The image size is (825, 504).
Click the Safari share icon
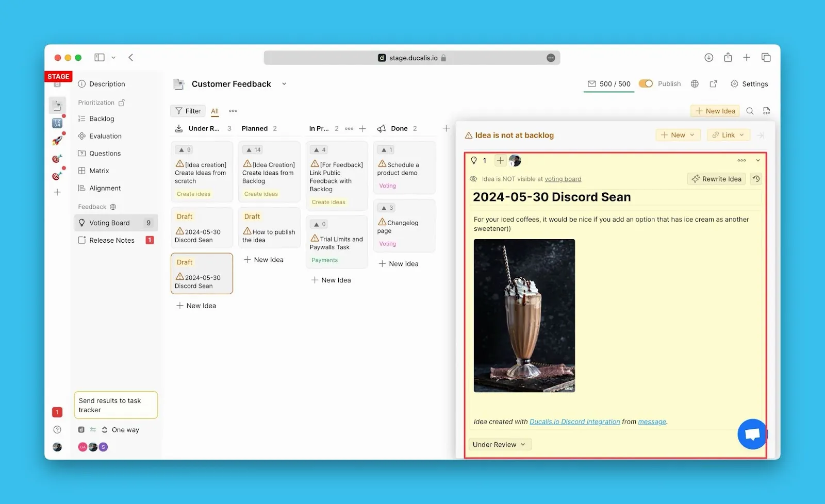pos(728,58)
